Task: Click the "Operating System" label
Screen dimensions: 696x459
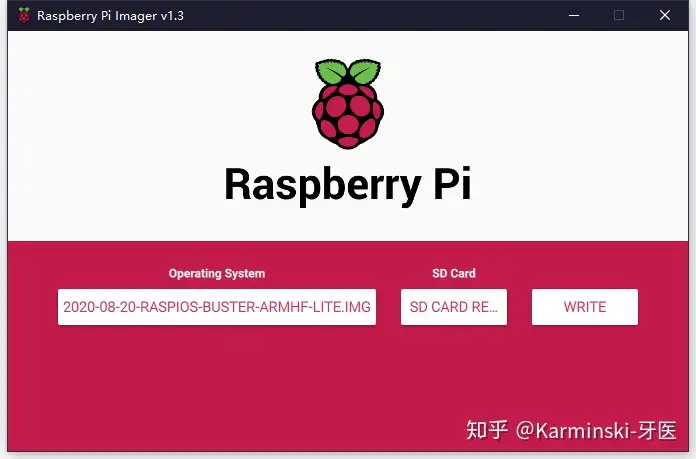Action: pos(217,273)
